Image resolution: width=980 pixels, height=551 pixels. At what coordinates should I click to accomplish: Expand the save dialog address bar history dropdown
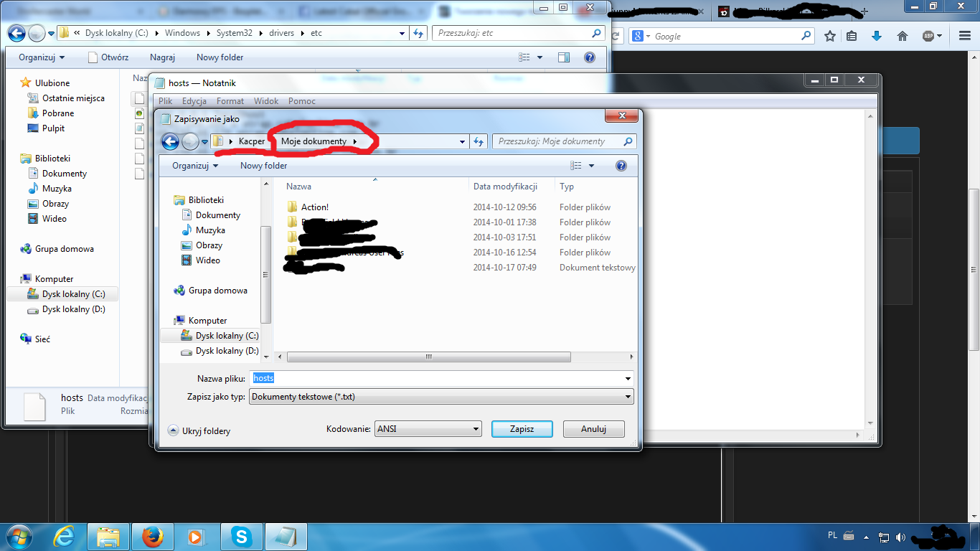[x=463, y=141]
